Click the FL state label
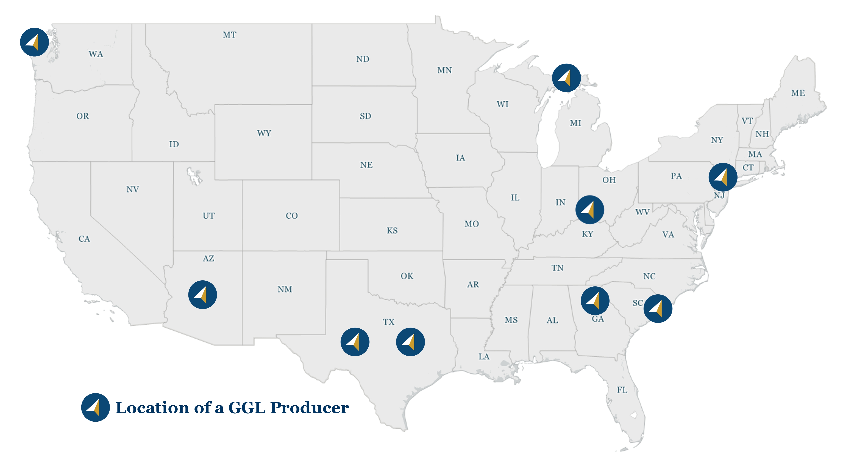868x475 pixels. (622, 390)
